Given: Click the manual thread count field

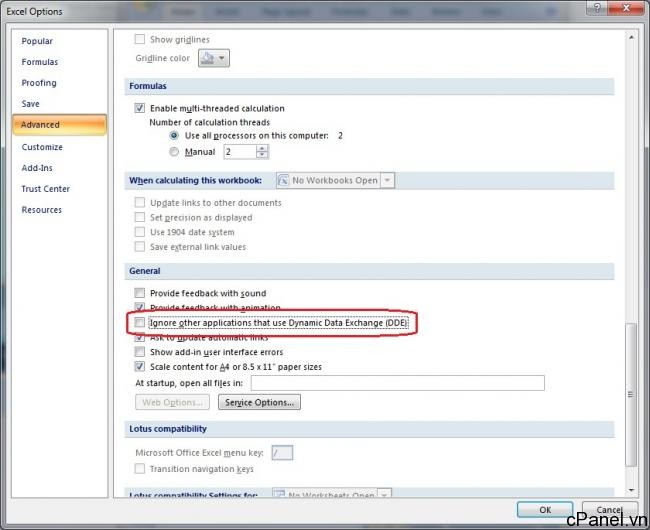Looking at the screenshot, I should point(240,152).
